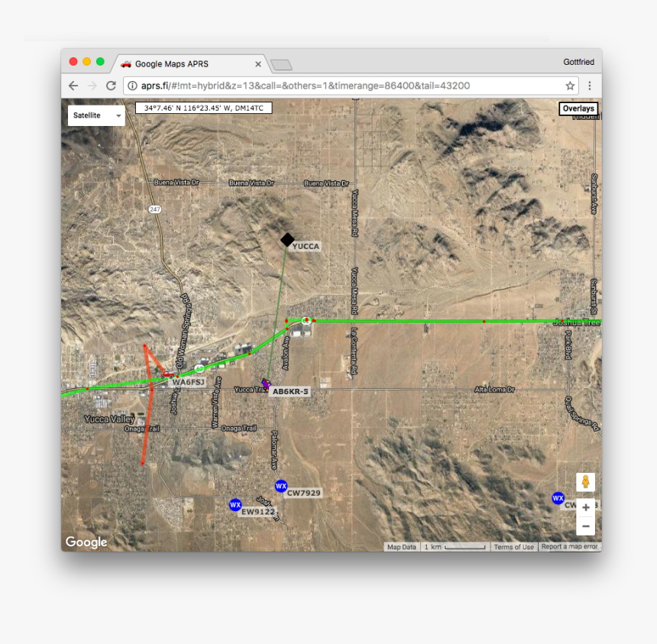Open the Gottfried profile button
The height and width of the screenshot is (644, 657).
(578, 62)
